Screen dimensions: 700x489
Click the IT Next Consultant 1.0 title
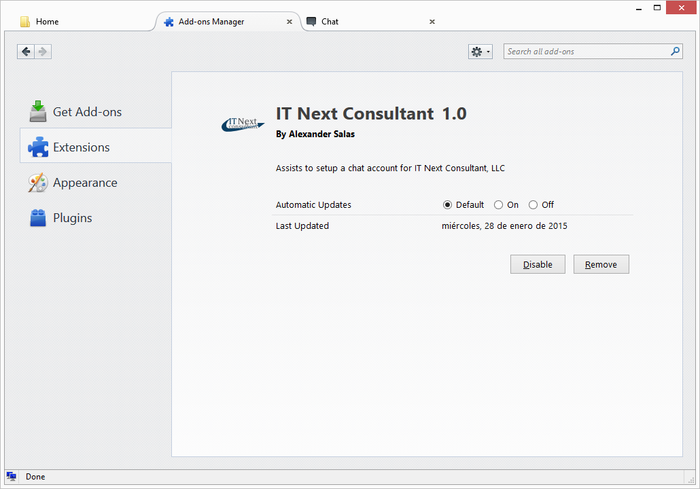tap(371, 113)
